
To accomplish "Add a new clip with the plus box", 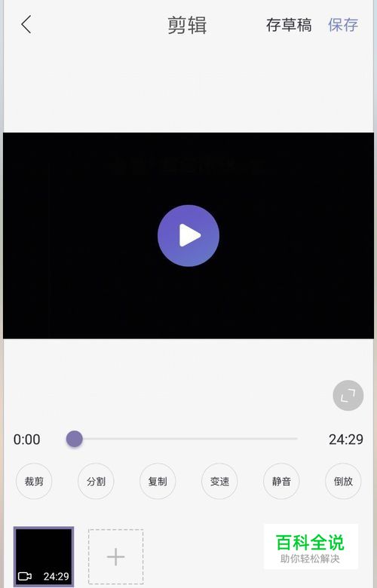I will point(115,556).
